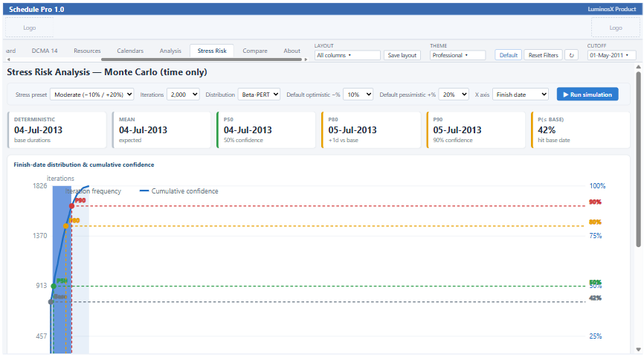The height and width of the screenshot is (355, 644).
Task: Click the left Logo placeholder
Action: (29, 28)
